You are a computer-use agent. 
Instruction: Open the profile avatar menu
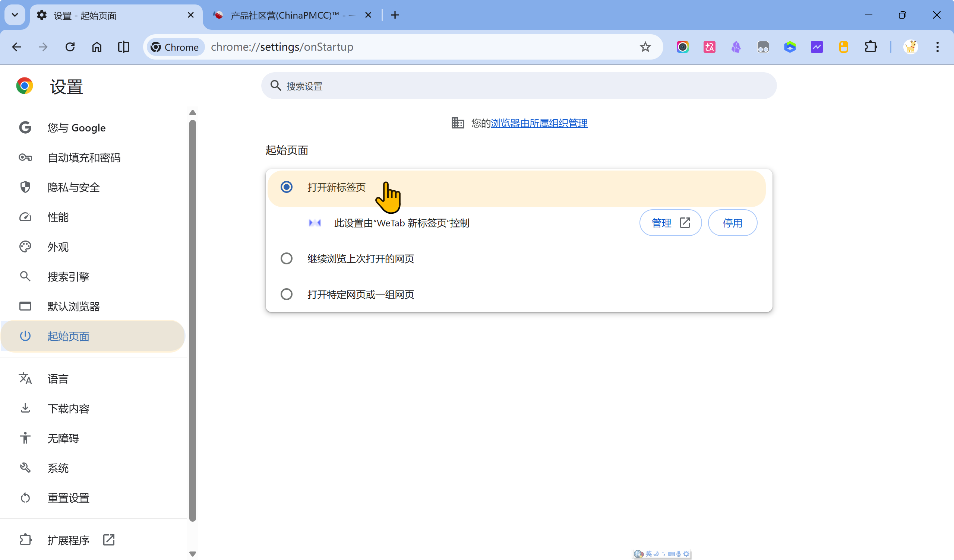(x=910, y=47)
